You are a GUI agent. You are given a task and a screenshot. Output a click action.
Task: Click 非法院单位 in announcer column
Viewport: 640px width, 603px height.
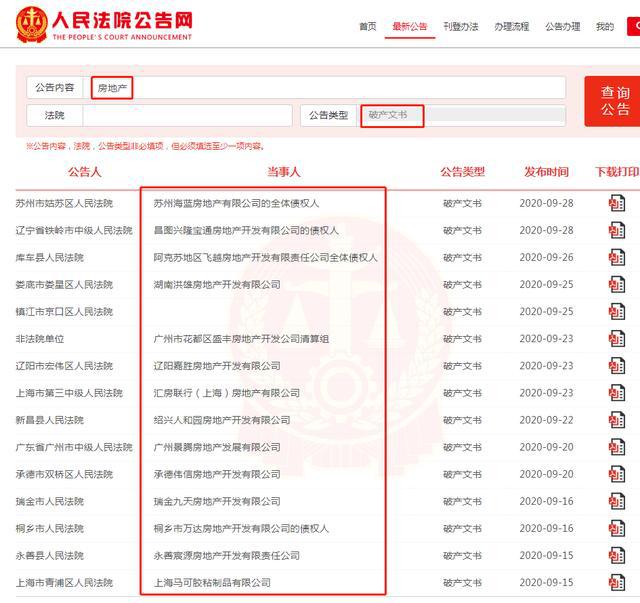click(40, 338)
